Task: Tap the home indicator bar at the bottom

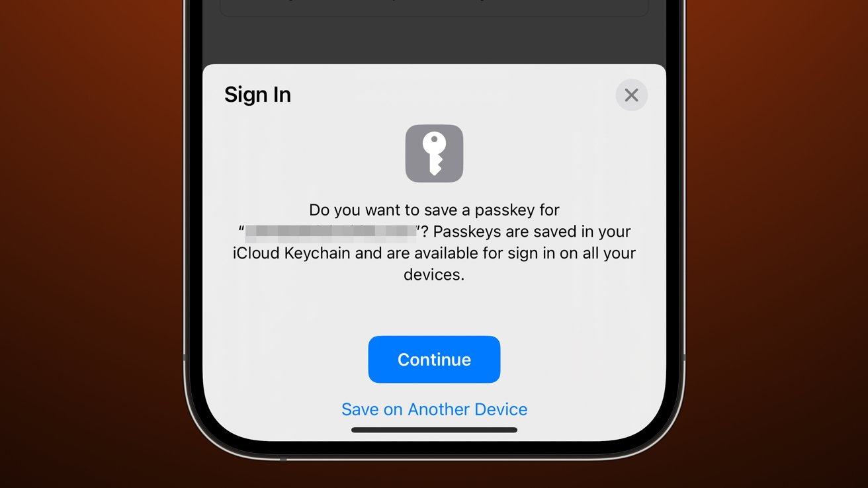Action: (x=434, y=430)
